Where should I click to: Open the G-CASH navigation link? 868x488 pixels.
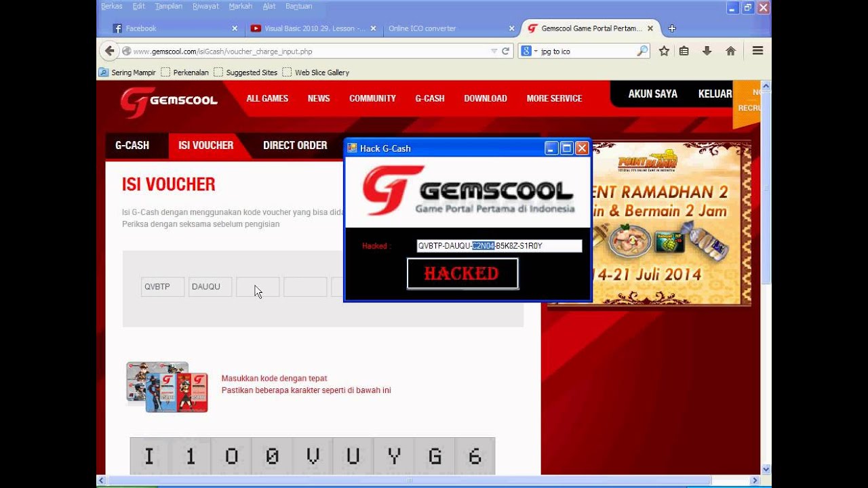[430, 98]
